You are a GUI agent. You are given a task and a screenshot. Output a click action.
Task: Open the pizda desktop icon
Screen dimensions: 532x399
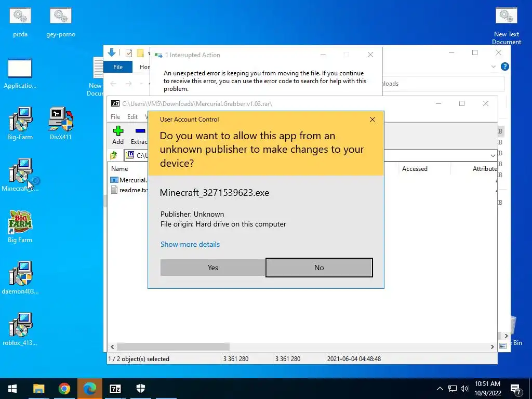tap(20, 23)
